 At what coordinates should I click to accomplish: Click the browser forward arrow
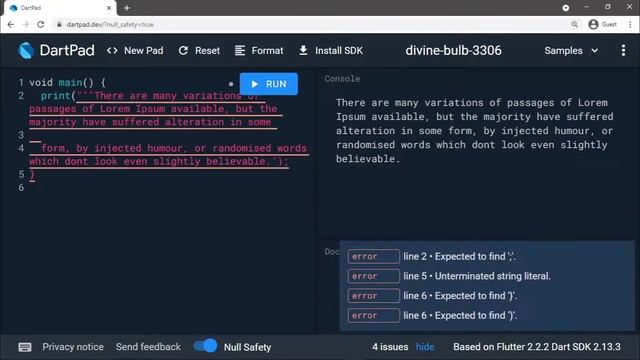pos(25,24)
